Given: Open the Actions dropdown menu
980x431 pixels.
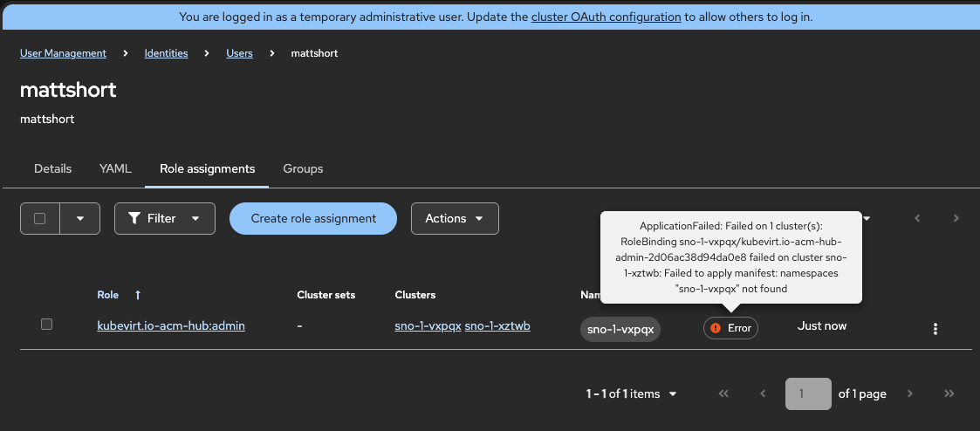Looking at the screenshot, I should pos(455,218).
